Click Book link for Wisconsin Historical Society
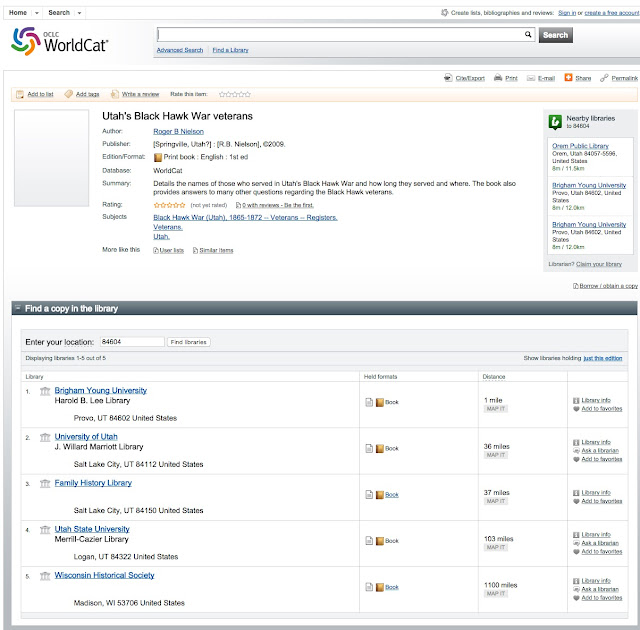This screenshot has width=640, height=630. [x=392, y=588]
